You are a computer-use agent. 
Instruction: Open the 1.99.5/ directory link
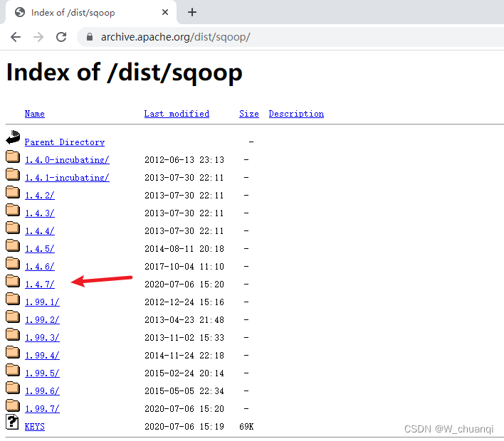42,373
